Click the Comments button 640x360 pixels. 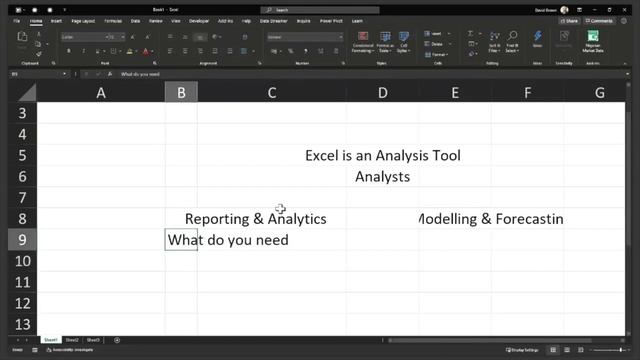click(x=599, y=21)
